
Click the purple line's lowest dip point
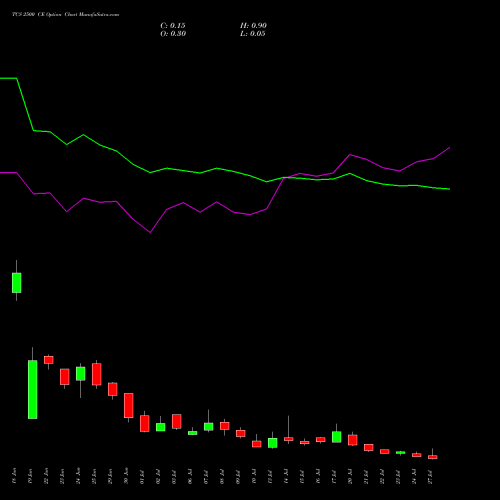coord(150,232)
